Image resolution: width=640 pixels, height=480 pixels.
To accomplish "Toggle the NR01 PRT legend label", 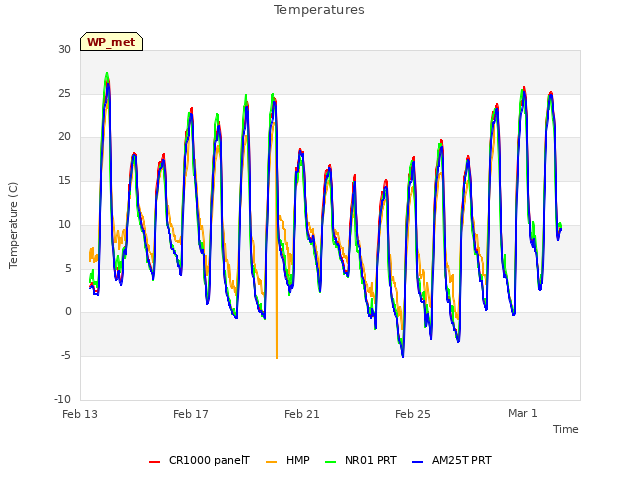I will pos(371,460).
